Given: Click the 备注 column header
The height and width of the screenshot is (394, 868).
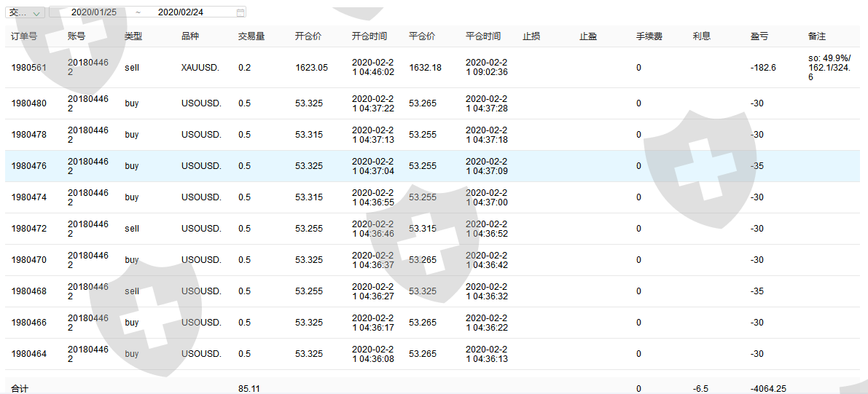Looking at the screenshot, I should [x=817, y=36].
